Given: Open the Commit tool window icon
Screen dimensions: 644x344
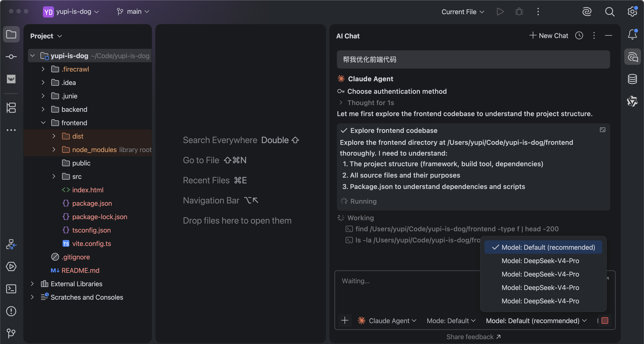Looking at the screenshot, I should tap(11, 57).
